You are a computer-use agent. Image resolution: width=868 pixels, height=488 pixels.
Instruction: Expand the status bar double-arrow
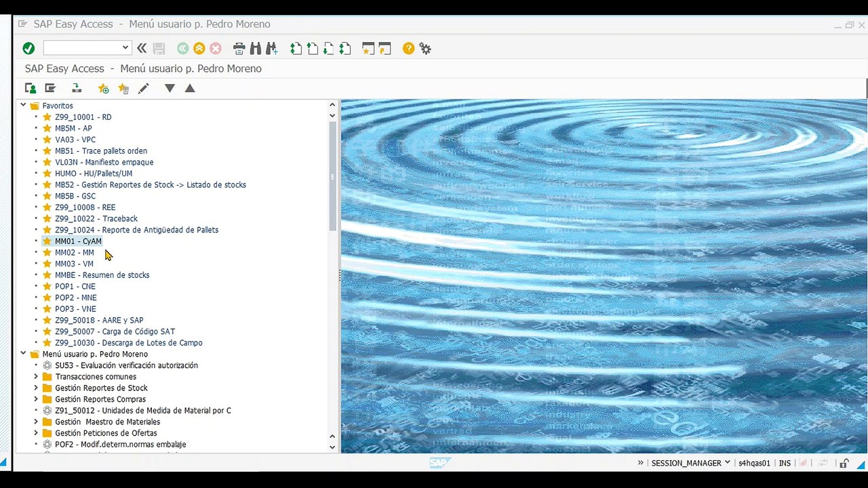tap(640, 463)
